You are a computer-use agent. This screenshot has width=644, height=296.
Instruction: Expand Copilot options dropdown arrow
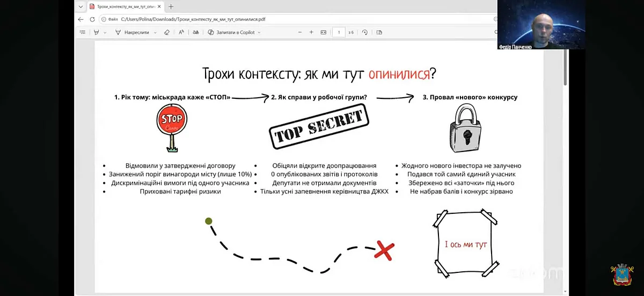[x=259, y=32]
